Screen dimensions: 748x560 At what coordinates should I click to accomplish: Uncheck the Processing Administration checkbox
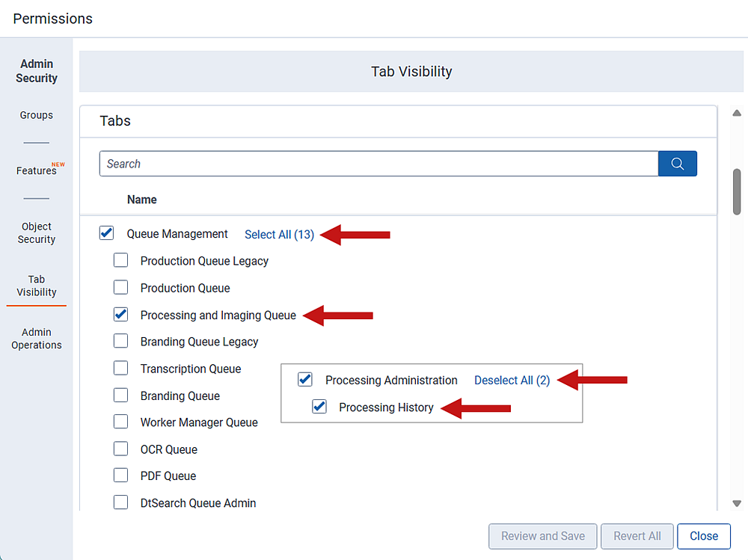pyautogui.click(x=304, y=379)
